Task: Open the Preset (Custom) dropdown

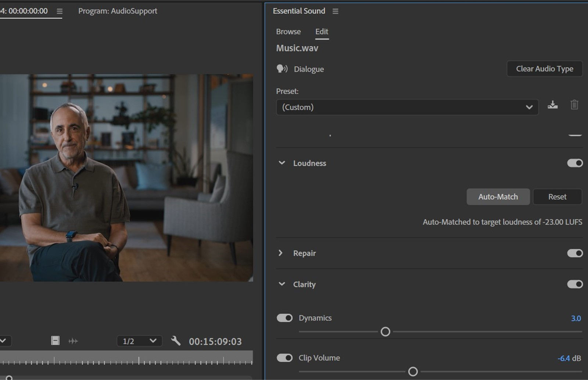Action: point(407,107)
